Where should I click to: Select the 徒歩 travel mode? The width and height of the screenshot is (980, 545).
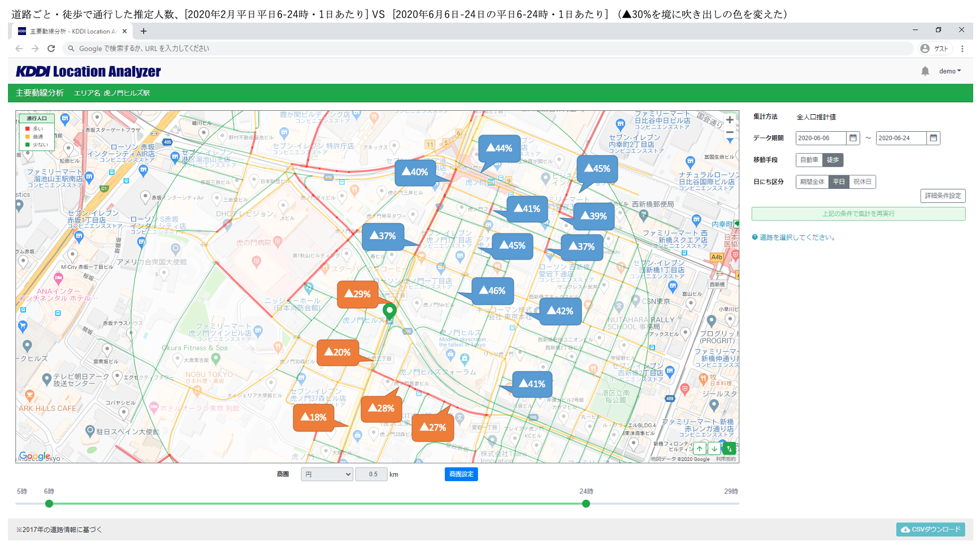pos(832,160)
